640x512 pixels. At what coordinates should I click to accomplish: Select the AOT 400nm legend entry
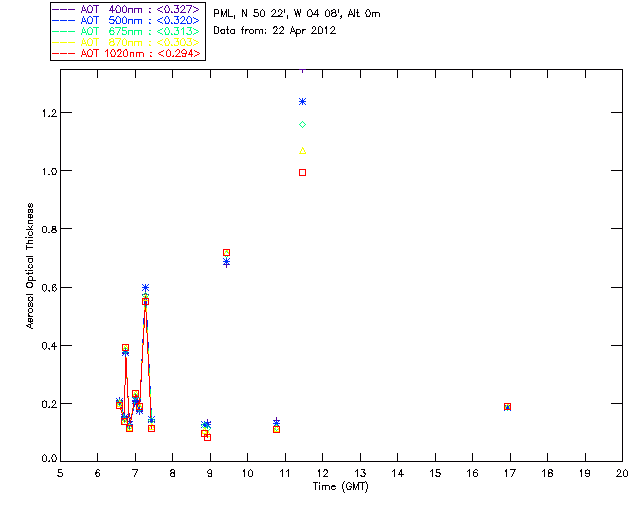coord(126,9)
